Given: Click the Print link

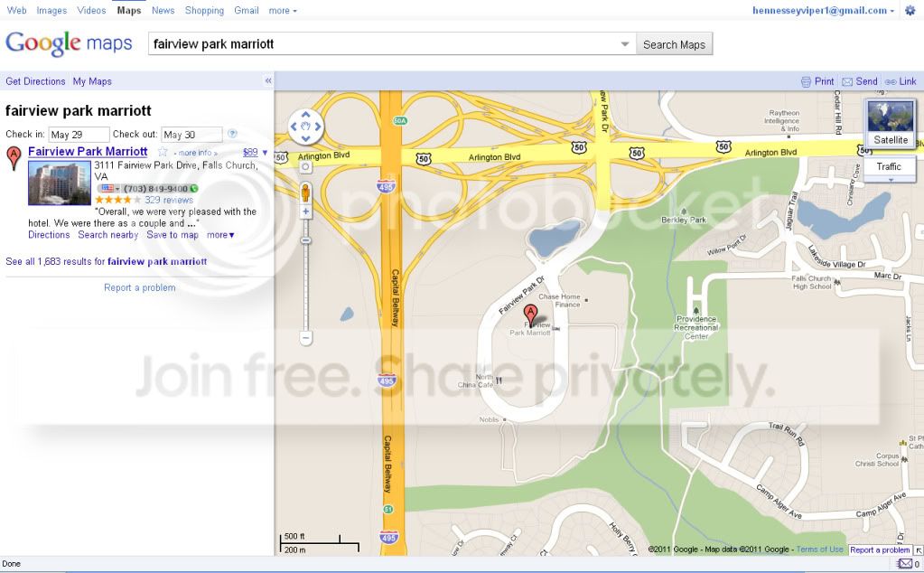Looking at the screenshot, I should (x=817, y=81).
